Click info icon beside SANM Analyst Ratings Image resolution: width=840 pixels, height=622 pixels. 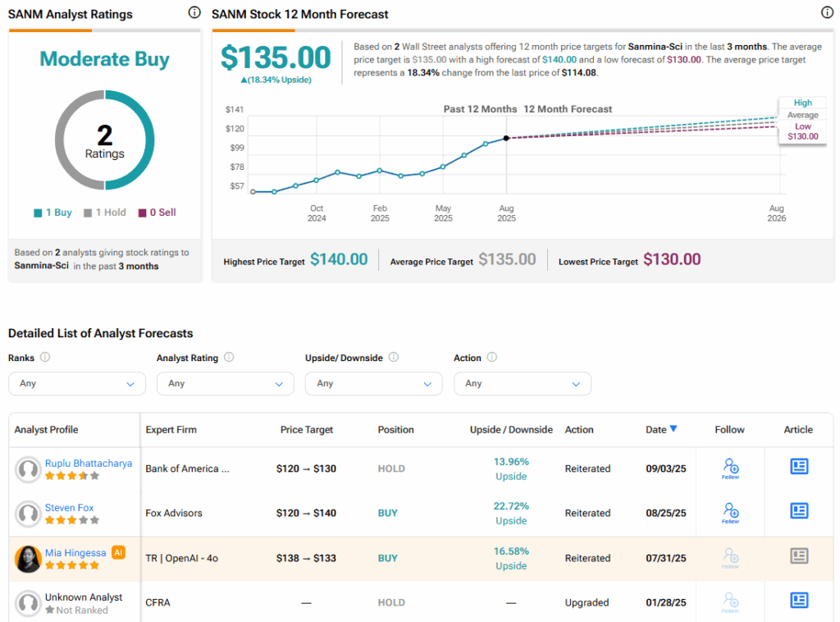[194, 13]
